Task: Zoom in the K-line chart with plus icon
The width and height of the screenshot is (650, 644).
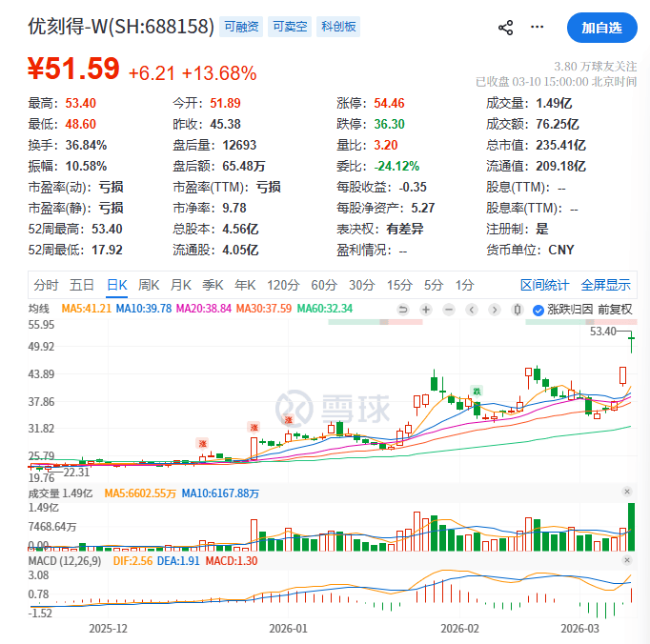Action: point(425,310)
